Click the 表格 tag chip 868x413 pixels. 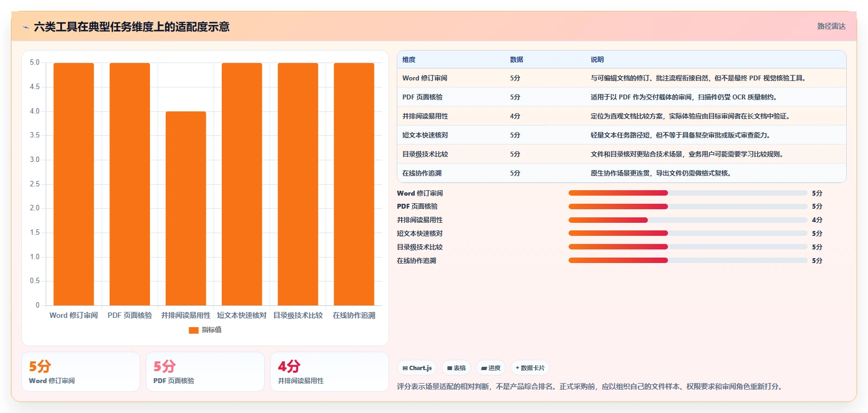pyautogui.click(x=457, y=368)
